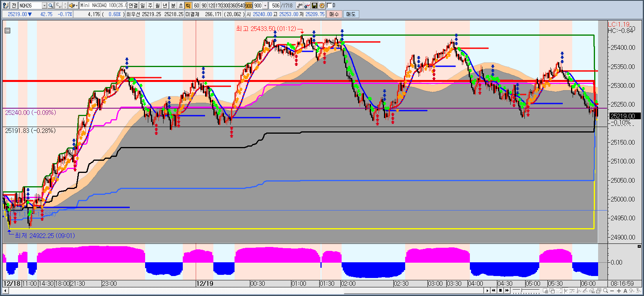Image resolution: width=644 pixels, height=296 pixels.
Task: Switch to 분 (minute) chart period
Action: click(x=173, y=5)
